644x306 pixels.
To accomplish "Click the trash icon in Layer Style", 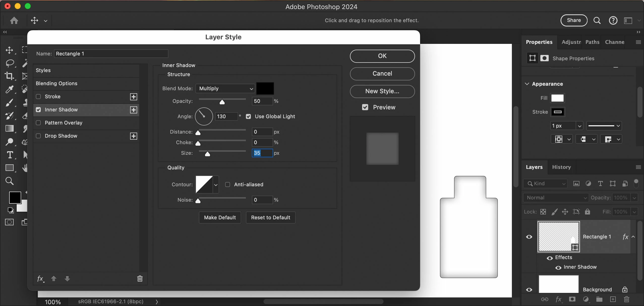I will click(x=140, y=279).
